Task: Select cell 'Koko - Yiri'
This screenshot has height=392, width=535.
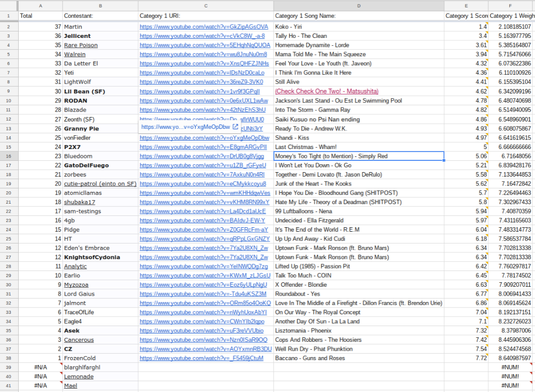Action: (359, 27)
